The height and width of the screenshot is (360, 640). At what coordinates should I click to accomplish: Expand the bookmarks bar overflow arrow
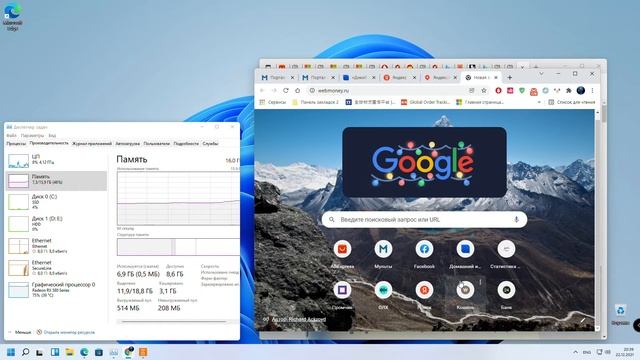[x=539, y=102]
